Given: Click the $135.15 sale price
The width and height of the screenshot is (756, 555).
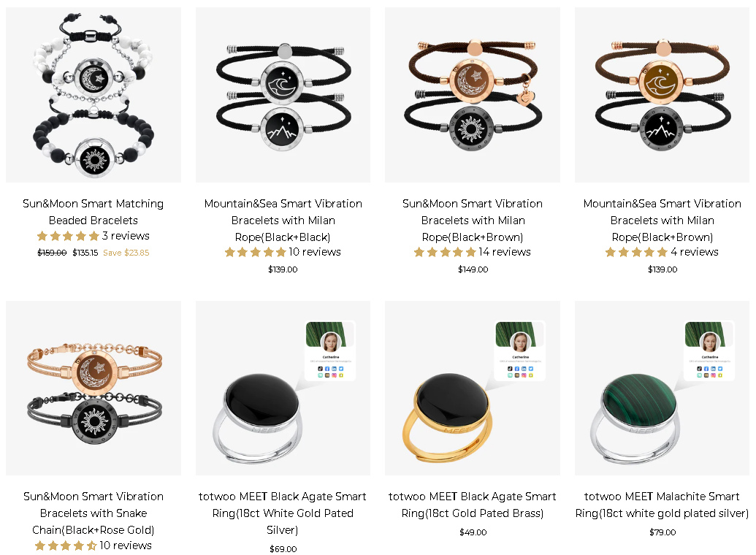Looking at the screenshot, I should [x=85, y=253].
